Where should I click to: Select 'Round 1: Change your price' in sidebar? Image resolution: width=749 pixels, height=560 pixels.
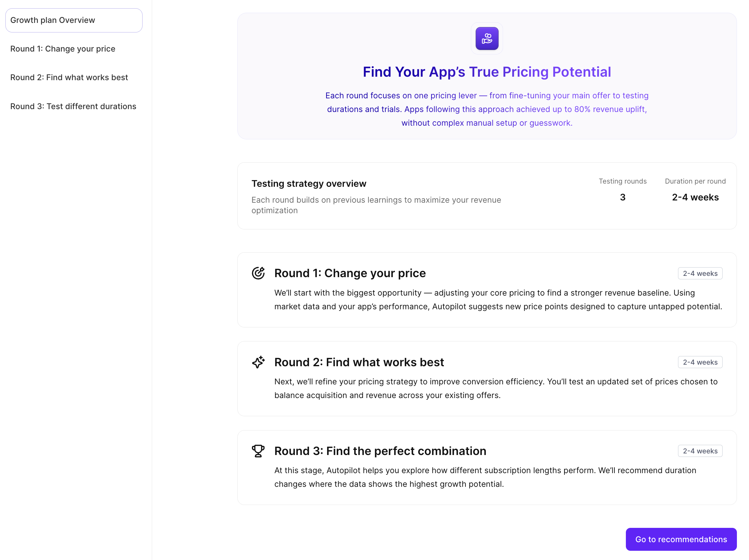click(63, 49)
